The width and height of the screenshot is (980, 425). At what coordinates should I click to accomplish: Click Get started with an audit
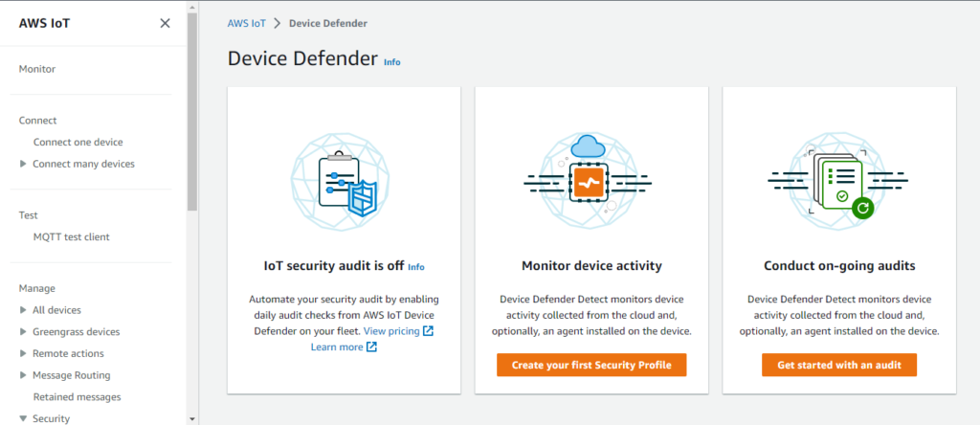click(838, 365)
